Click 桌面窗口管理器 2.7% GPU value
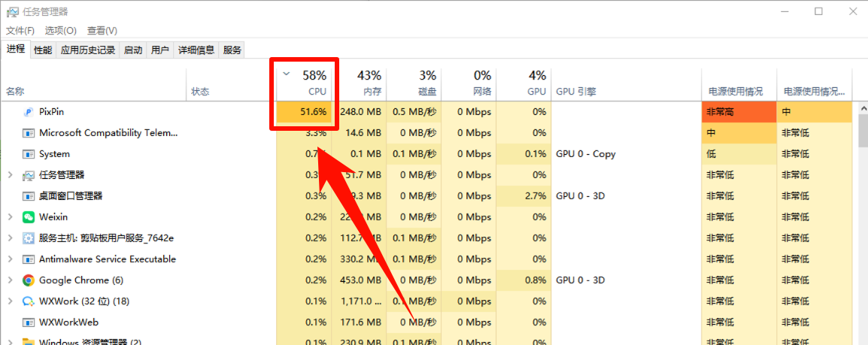Image resolution: width=868 pixels, height=345 pixels. 524,196
